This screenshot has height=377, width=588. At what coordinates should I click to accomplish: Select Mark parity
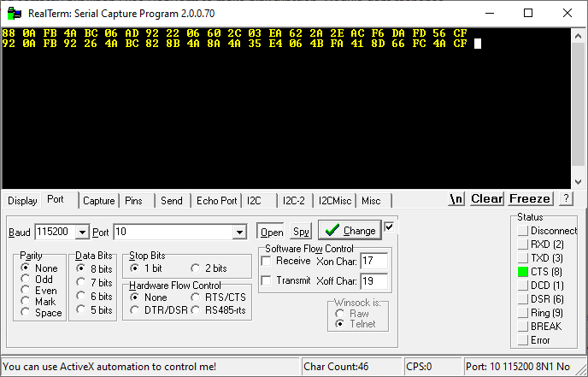(38, 302)
